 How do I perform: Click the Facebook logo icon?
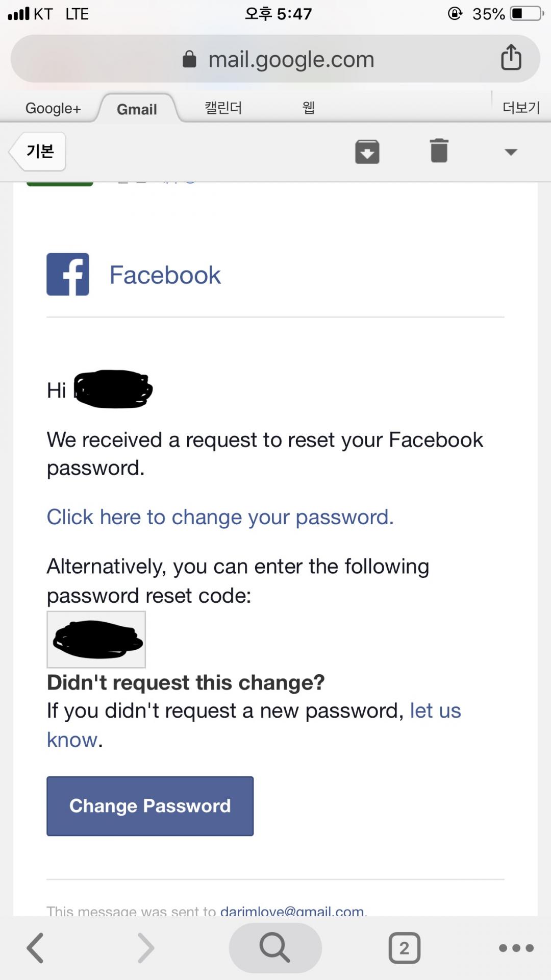coord(68,274)
